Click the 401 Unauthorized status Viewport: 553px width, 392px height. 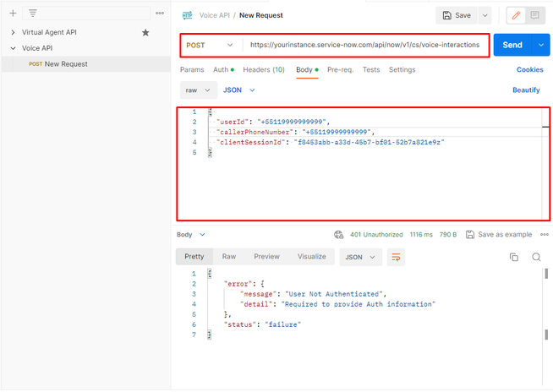(x=376, y=235)
